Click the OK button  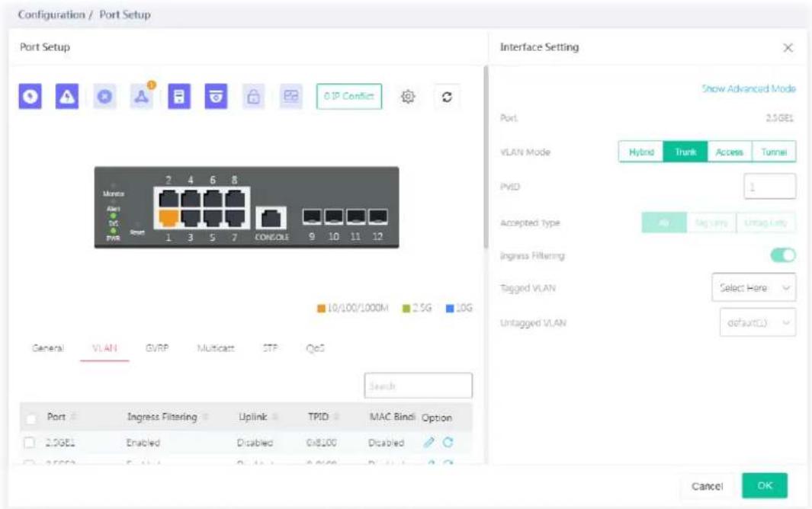click(765, 485)
